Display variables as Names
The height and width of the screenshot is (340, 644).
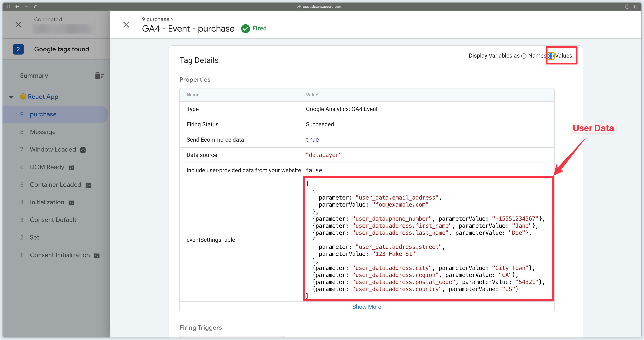tap(524, 56)
